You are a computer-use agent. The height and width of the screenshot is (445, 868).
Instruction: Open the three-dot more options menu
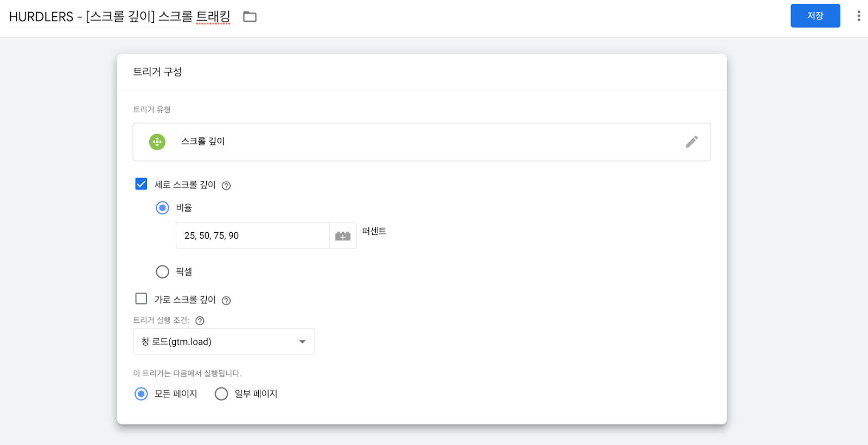[x=858, y=16]
